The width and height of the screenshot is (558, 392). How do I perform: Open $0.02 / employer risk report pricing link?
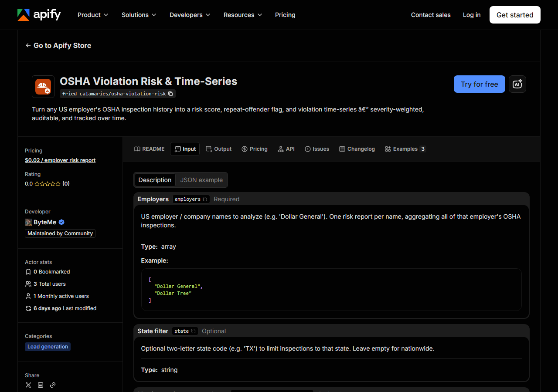click(60, 160)
